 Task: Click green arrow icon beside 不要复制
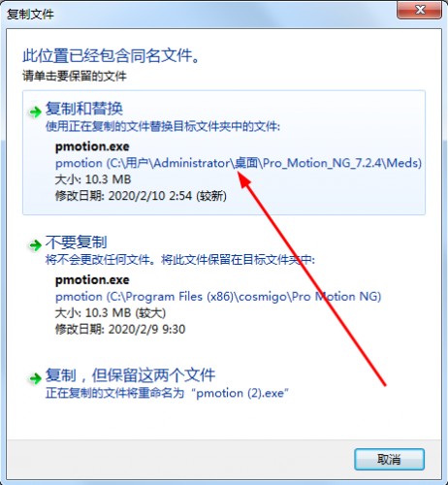click(35, 245)
